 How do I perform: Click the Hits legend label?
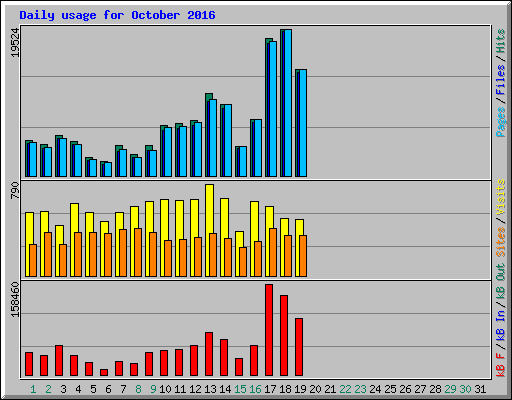coord(501,41)
